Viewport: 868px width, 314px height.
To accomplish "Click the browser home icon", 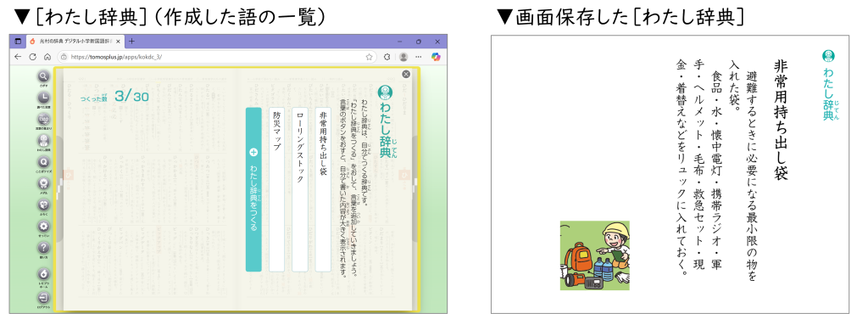I will click(x=47, y=57).
